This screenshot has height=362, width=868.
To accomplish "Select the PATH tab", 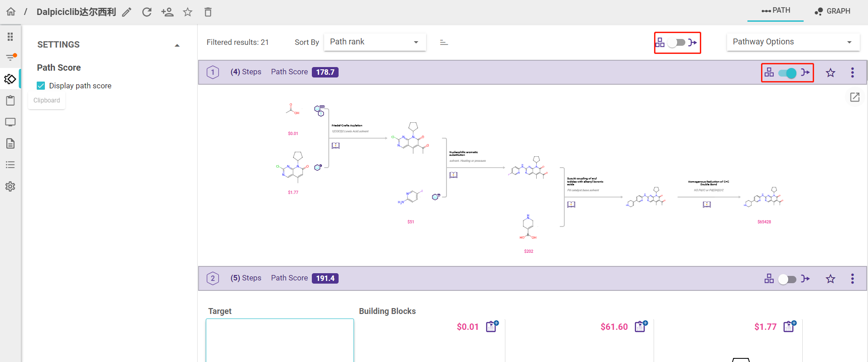I will (776, 10).
